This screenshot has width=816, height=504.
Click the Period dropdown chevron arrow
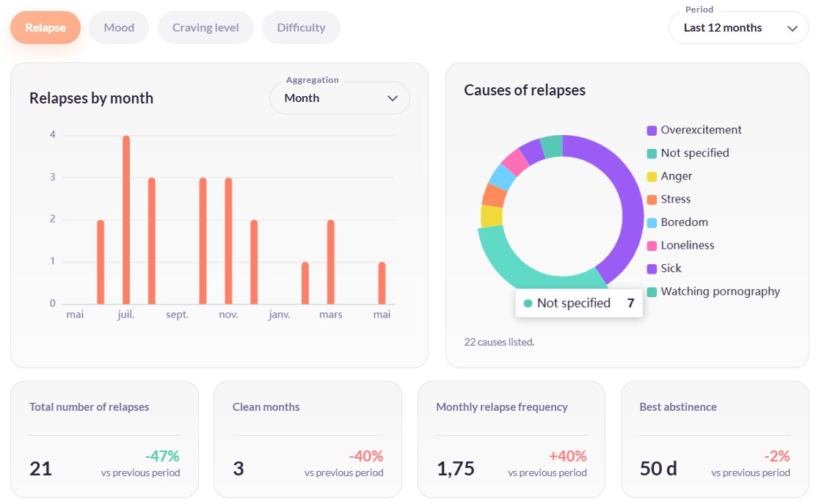tap(792, 29)
